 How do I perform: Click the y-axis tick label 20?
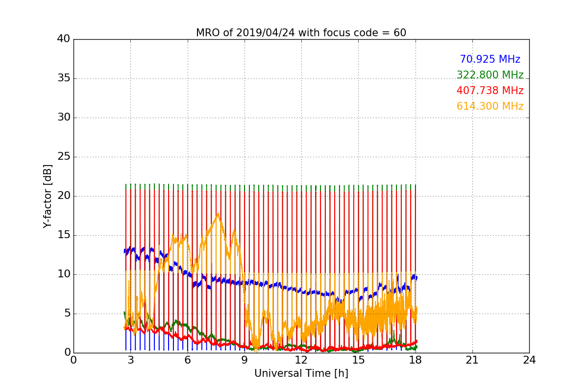click(x=64, y=196)
